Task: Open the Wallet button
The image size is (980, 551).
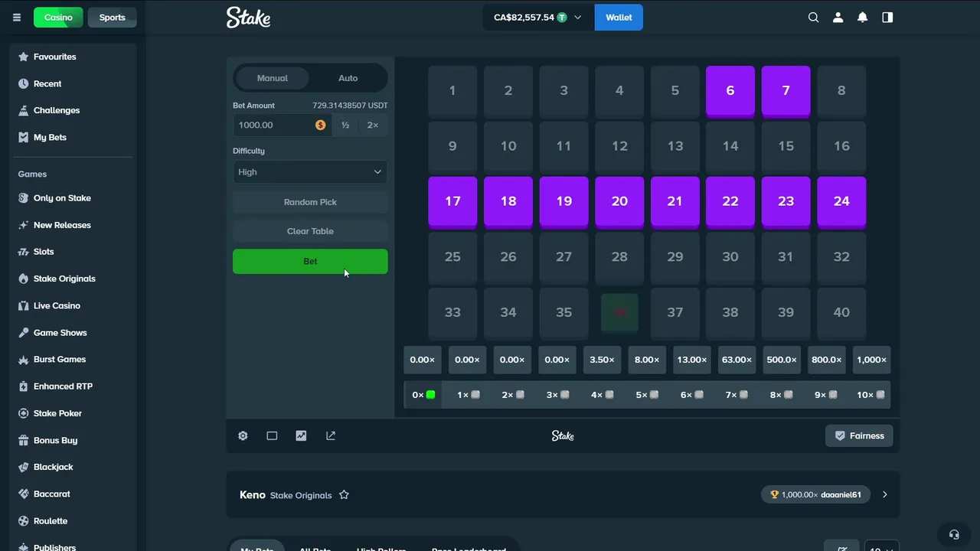Action: pos(619,18)
